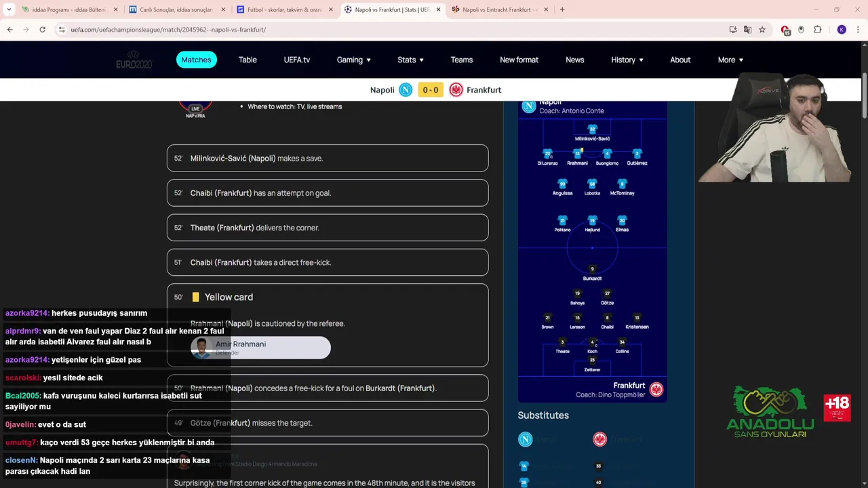Click the Frankfurt team name in score bar
This screenshot has height=488, width=868.
[x=484, y=89]
